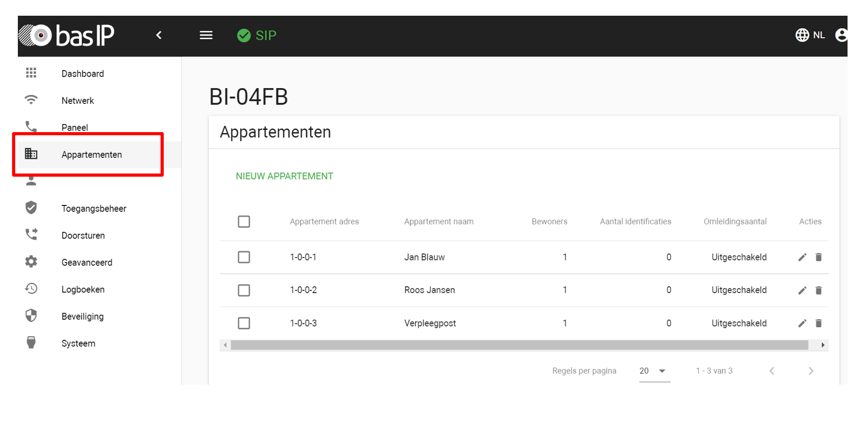Image resolution: width=868 pixels, height=422 pixels.
Task: Click the green SIP status checkmark icon
Action: [244, 35]
